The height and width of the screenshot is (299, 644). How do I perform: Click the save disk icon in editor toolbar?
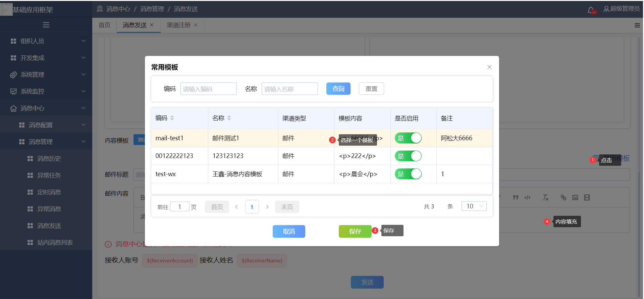pos(587,197)
